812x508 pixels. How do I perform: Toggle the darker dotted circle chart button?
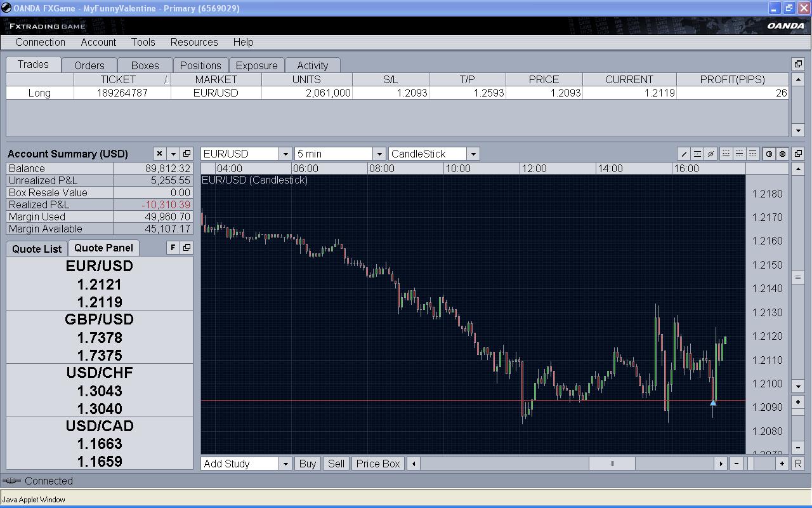(x=782, y=154)
